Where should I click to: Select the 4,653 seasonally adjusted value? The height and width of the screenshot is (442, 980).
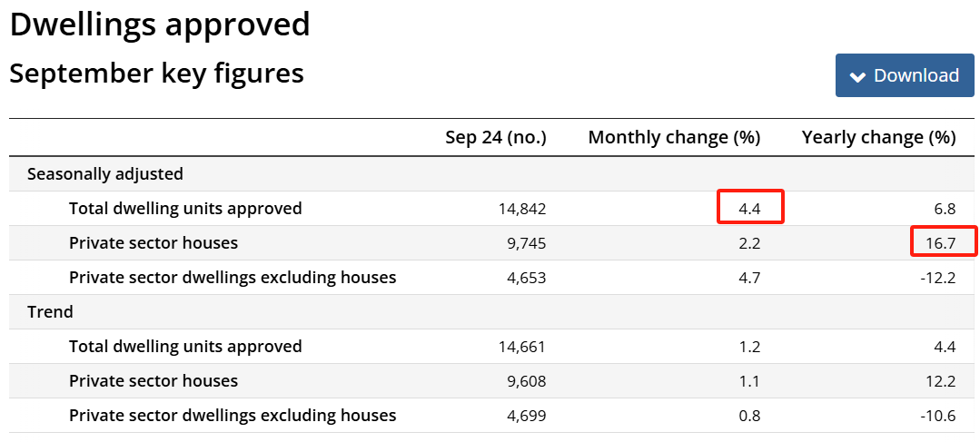(527, 278)
